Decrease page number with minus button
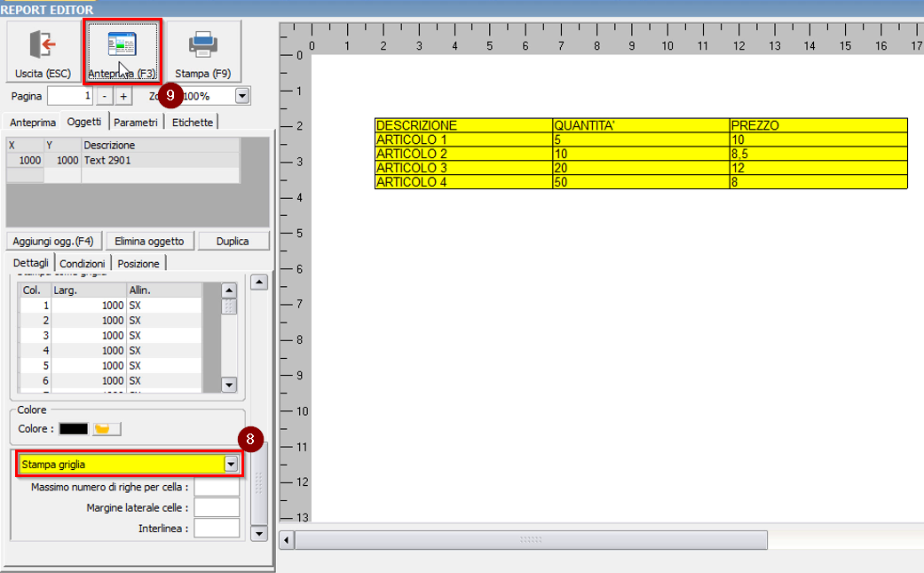This screenshot has height=573, width=924. pyautogui.click(x=104, y=96)
